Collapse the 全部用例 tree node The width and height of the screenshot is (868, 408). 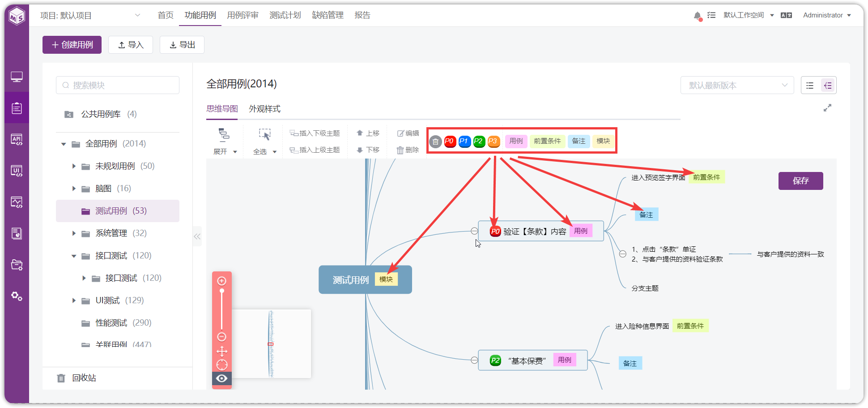[x=64, y=144]
